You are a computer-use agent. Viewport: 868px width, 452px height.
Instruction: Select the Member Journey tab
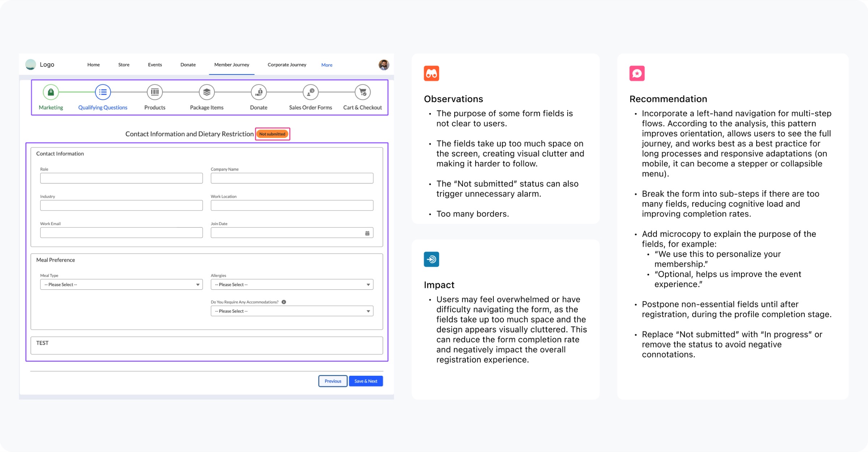click(x=232, y=65)
